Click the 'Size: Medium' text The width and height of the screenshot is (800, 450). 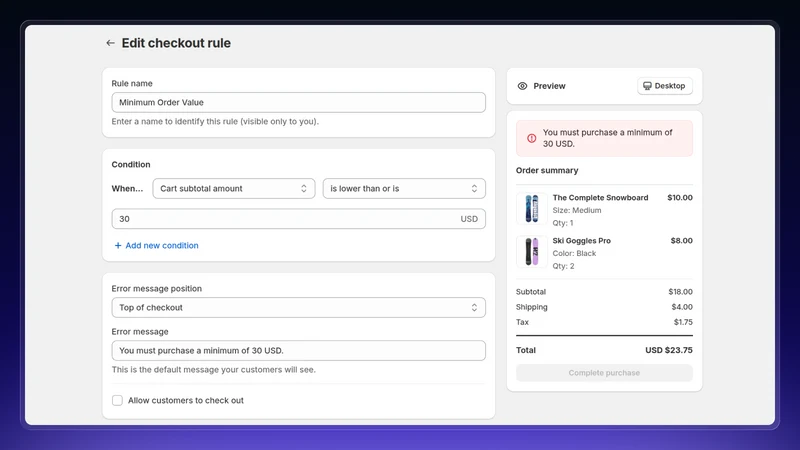tap(577, 210)
